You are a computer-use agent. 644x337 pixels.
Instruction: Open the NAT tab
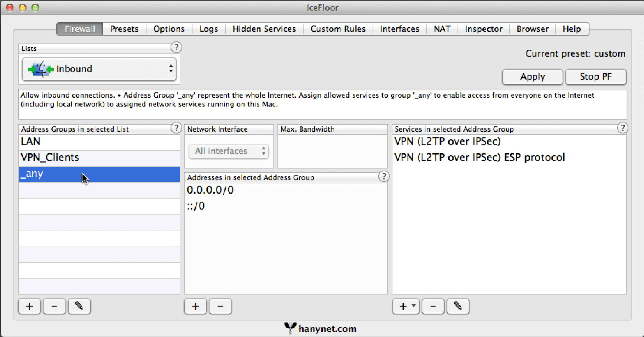pyautogui.click(x=442, y=29)
